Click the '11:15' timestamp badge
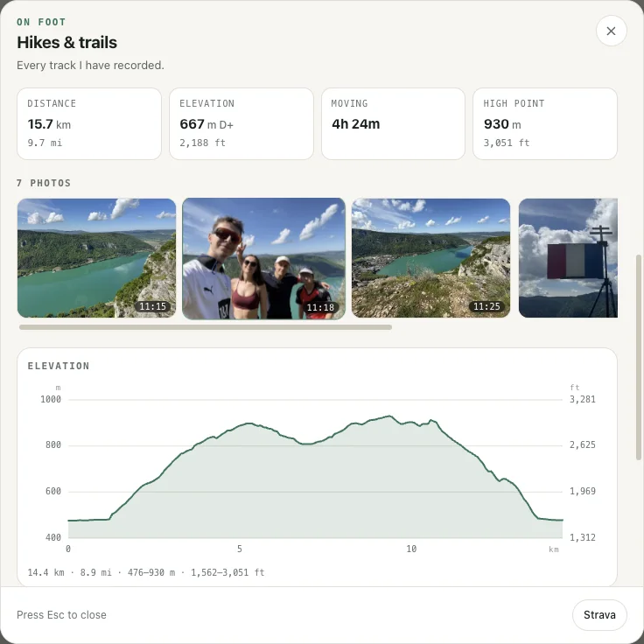 coord(152,306)
